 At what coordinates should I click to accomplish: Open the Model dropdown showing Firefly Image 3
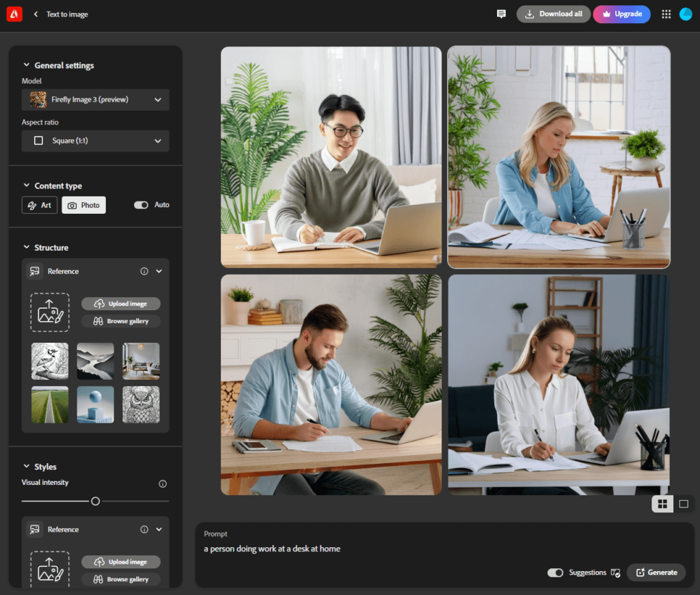point(95,100)
